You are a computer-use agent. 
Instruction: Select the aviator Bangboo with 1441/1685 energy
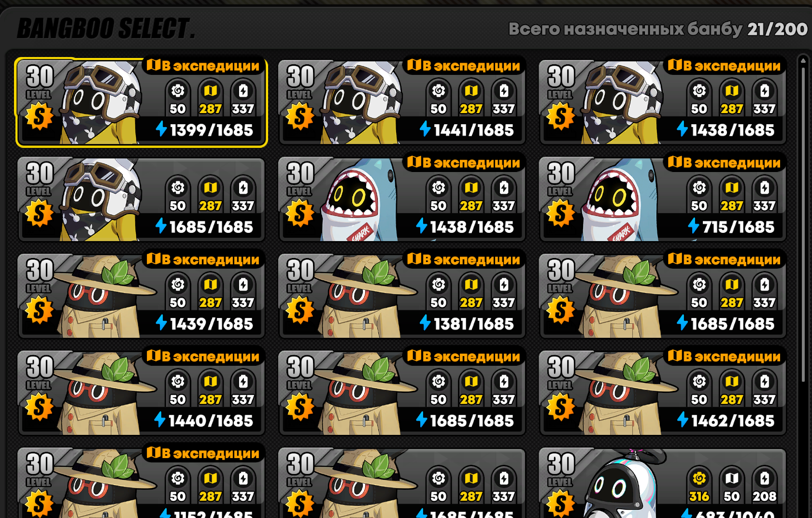click(402, 102)
